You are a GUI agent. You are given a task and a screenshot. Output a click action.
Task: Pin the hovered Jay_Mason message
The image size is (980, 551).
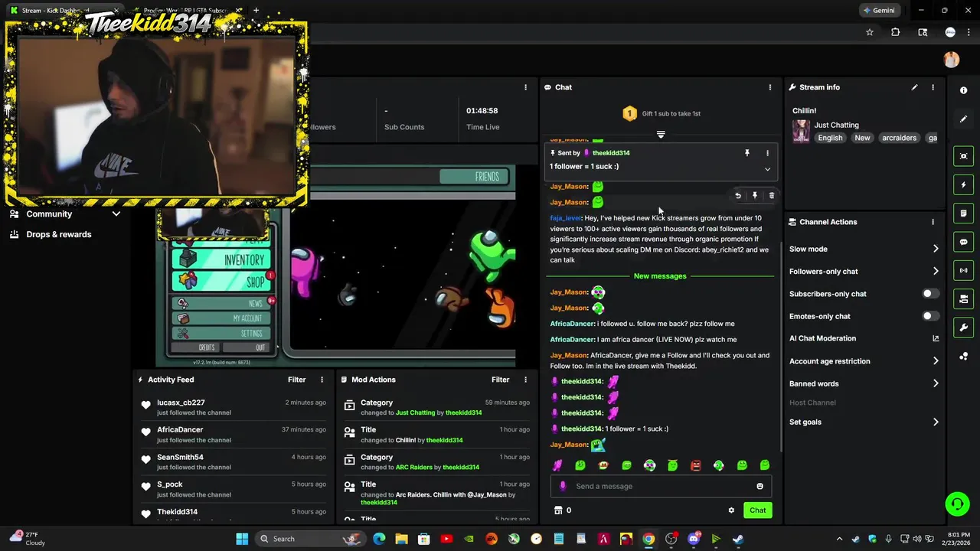pyautogui.click(x=755, y=196)
